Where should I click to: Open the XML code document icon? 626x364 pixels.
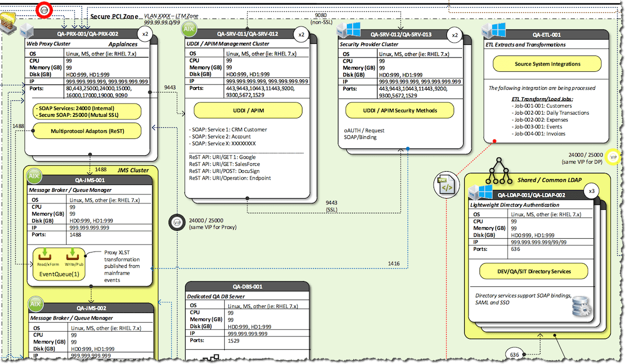446,185
